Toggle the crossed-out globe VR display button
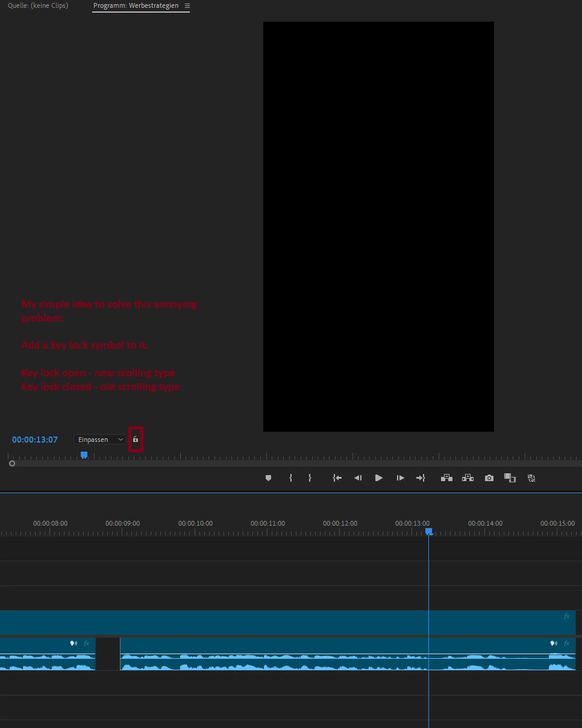 point(531,478)
